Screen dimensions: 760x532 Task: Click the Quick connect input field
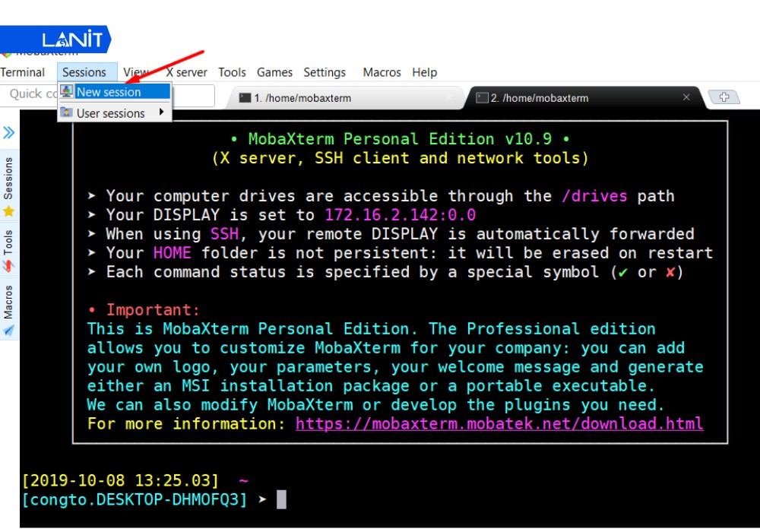coord(107,94)
